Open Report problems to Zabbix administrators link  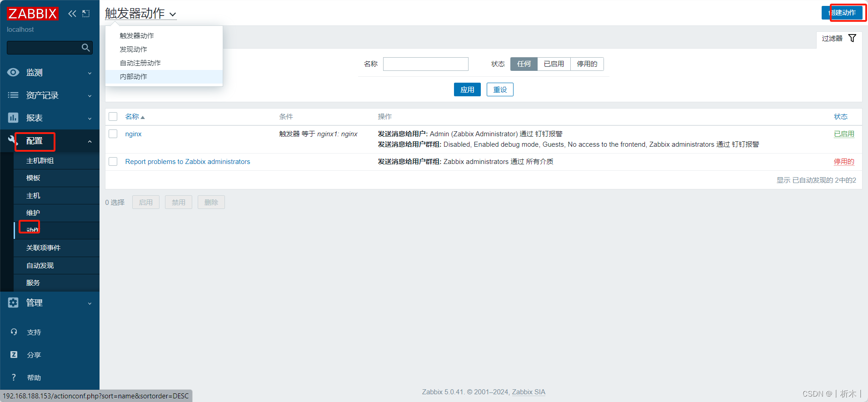click(x=188, y=162)
